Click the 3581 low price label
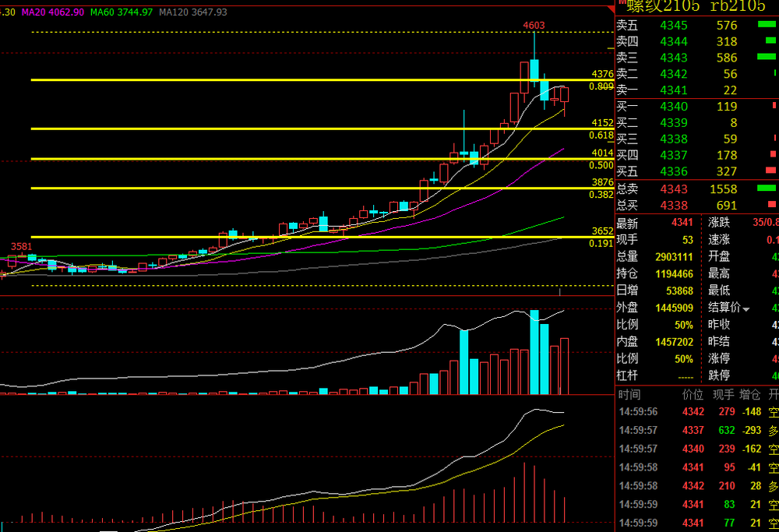This screenshot has width=779, height=532. (x=21, y=247)
